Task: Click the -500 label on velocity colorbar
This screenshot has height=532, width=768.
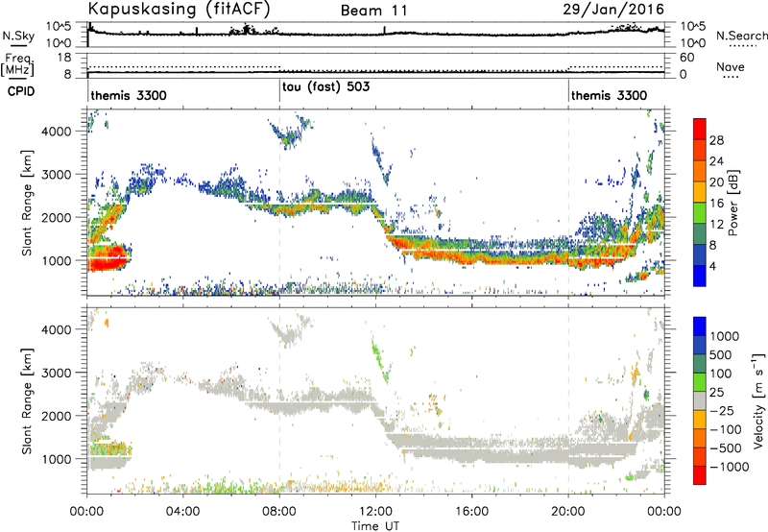Action: [726, 448]
